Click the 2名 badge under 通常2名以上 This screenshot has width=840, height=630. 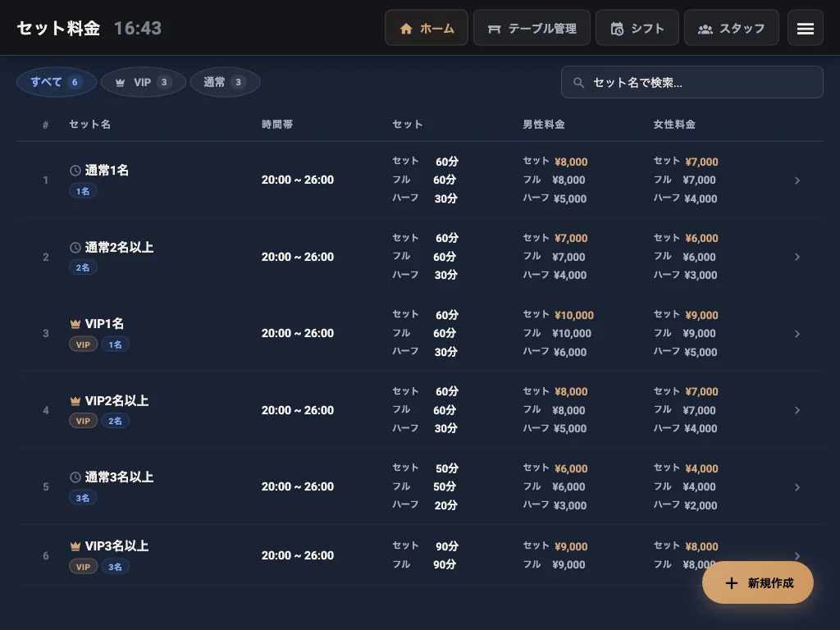click(83, 267)
